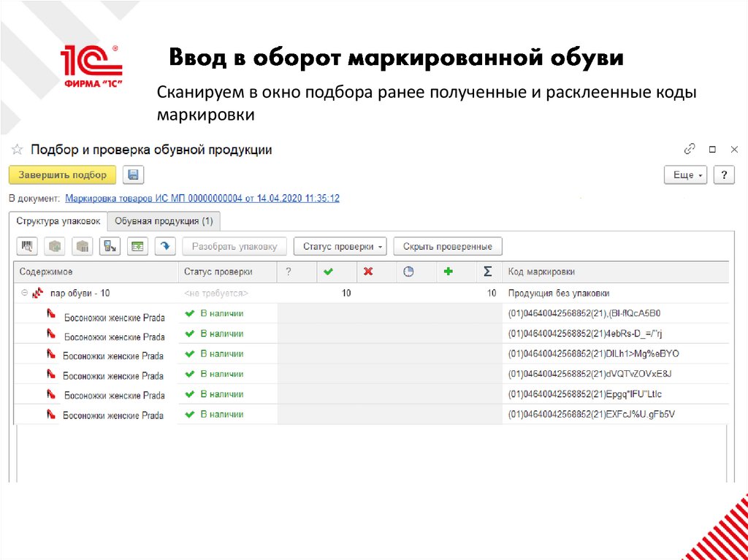Image resolution: width=748 pixels, height=560 pixels.
Task: Open the Статус проверки dropdown
Action: point(340,247)
